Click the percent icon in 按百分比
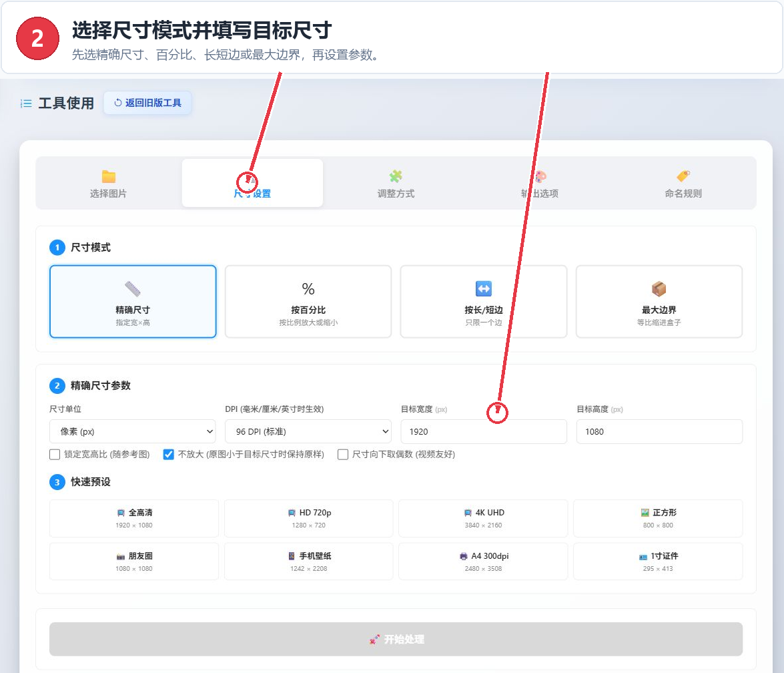Image resolution: width=784 pixels, height=673 pixels. tap(308, 288)
